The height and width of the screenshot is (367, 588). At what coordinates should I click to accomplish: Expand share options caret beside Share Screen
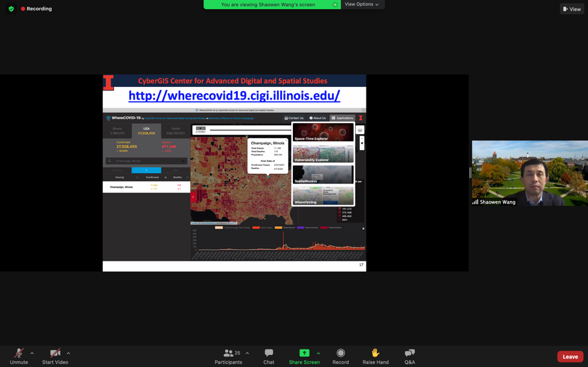click(x=318, y=353)
